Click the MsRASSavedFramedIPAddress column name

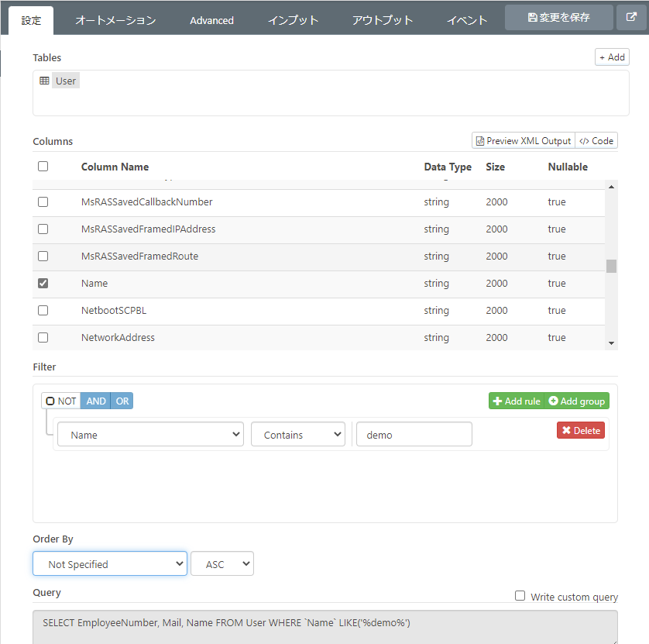148,229
